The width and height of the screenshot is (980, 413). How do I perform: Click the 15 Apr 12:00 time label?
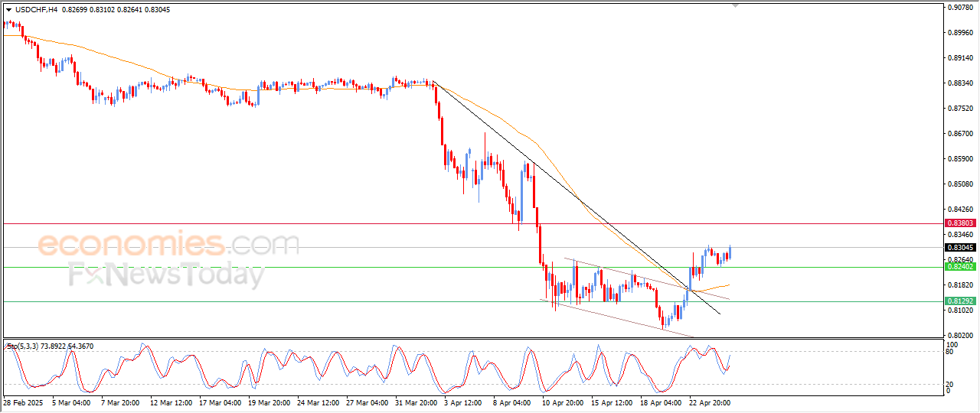pyautogui.click(x=611, y=402)
